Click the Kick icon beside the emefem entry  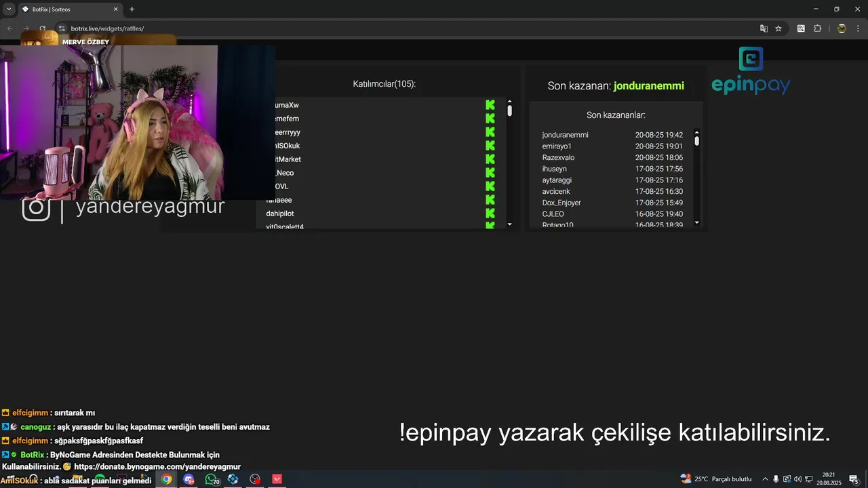click(x=490, y=119)
